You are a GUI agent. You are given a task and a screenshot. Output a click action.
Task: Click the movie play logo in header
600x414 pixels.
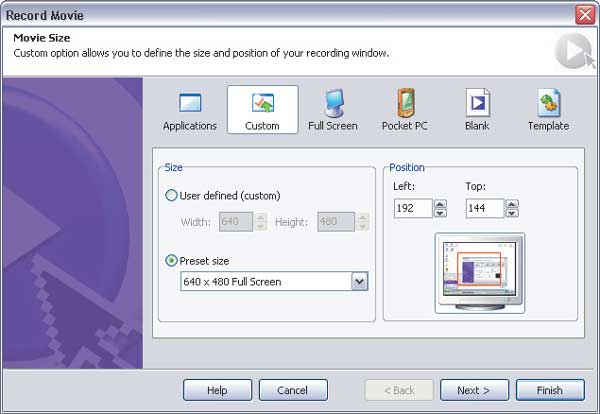(x=571, y=52)
